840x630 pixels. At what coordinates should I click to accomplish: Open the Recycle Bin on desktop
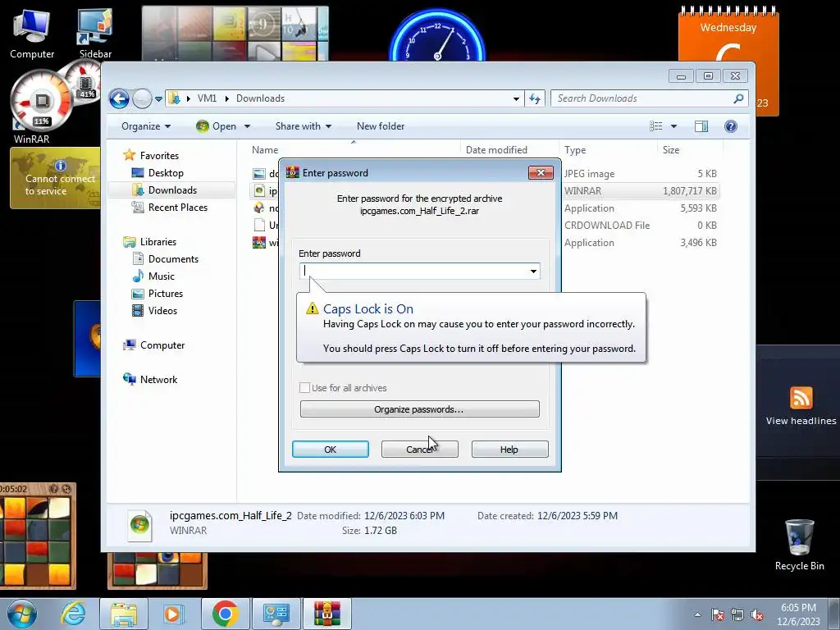799,545
